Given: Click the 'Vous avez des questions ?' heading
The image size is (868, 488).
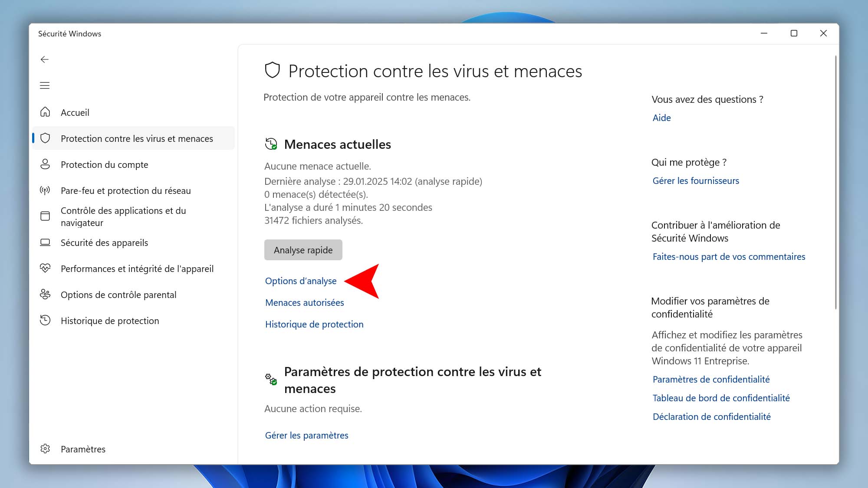Looking at the screenshot, I should point(707,99).
